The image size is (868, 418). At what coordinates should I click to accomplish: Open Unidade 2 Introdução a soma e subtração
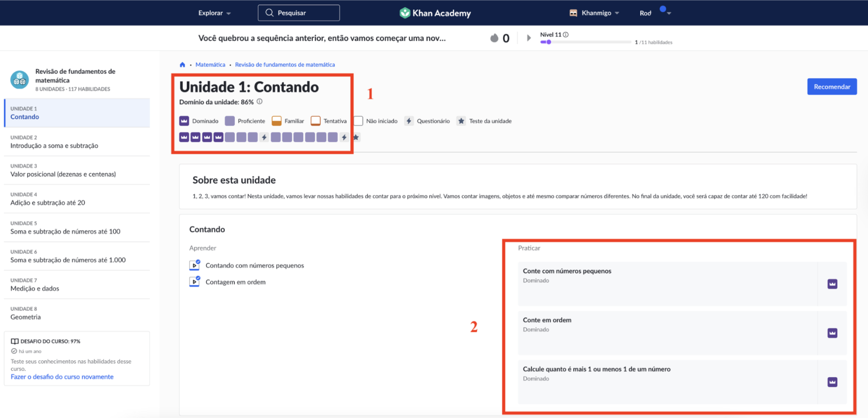click(77, 141)
